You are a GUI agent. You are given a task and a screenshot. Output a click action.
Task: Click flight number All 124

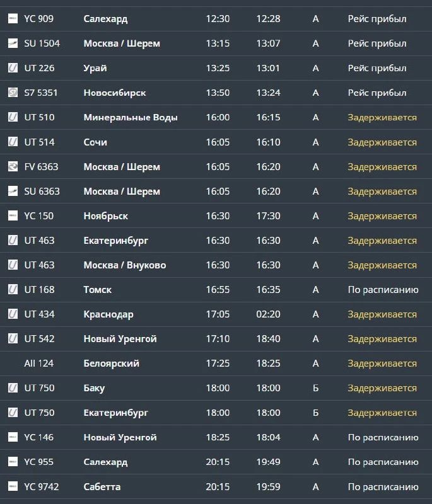point(39,364)
